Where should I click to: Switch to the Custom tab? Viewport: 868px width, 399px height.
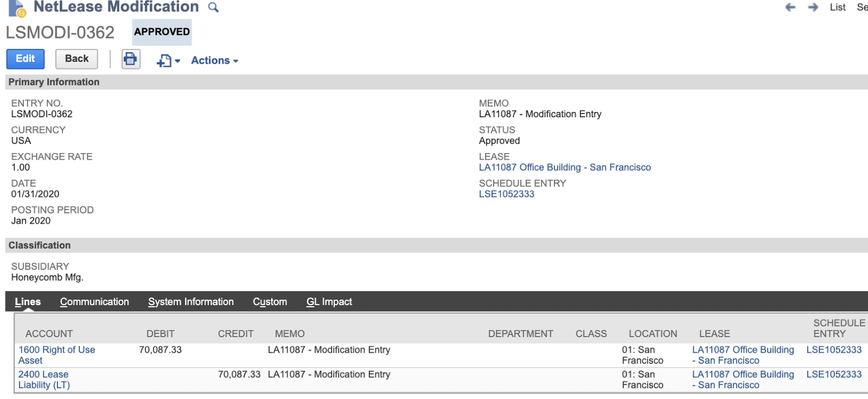pyautogui.click(x=270, y=301)
